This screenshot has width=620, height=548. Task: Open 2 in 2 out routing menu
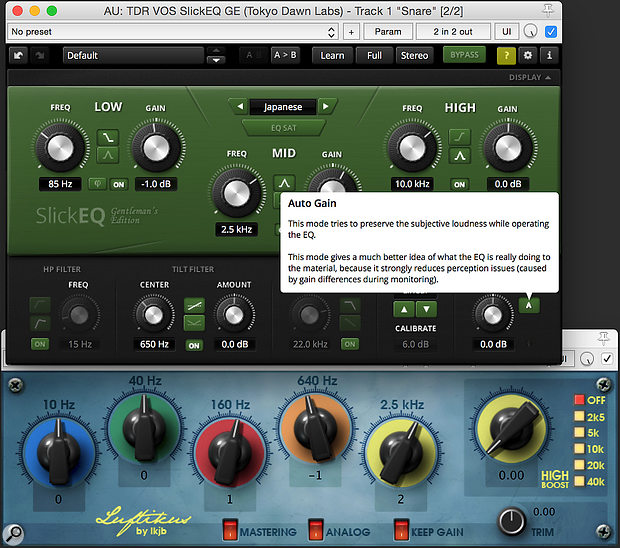(x=453, y=32)
